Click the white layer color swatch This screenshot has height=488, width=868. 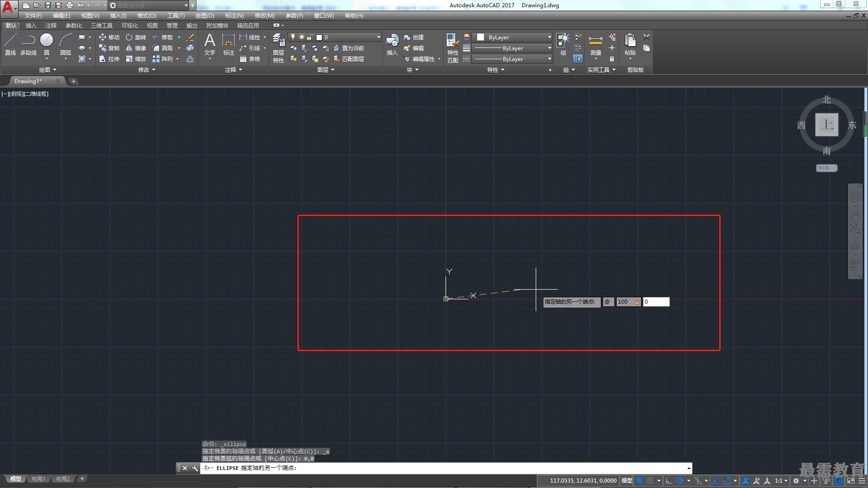click(x=319, y=38)
